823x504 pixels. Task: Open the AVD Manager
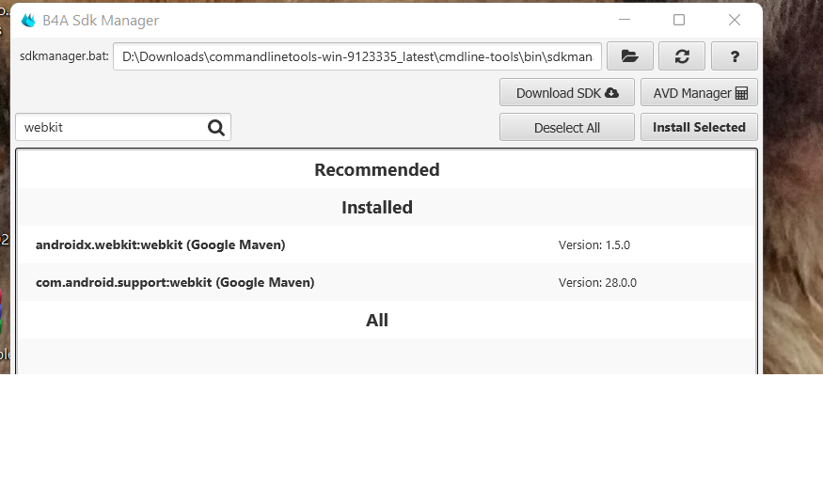[x=699, y=93]
